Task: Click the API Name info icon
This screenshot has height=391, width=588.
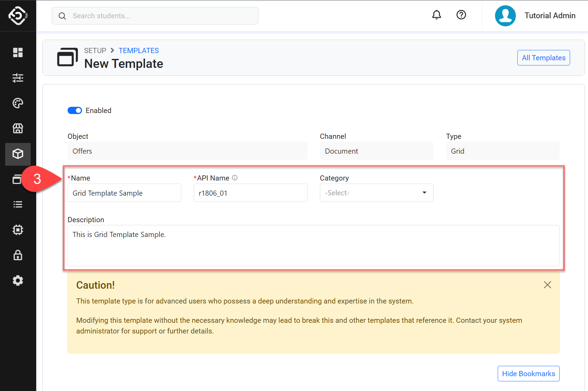Action: click(235, 178)
